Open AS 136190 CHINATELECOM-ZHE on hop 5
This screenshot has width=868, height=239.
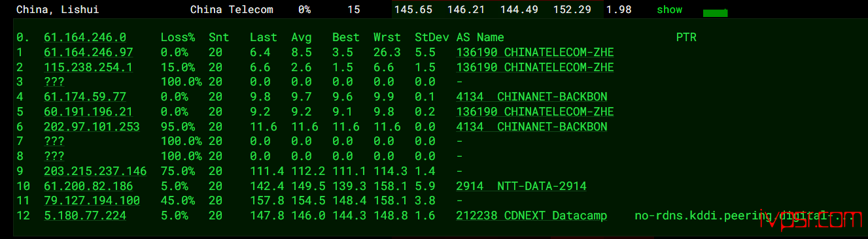[x=535, y=112]
